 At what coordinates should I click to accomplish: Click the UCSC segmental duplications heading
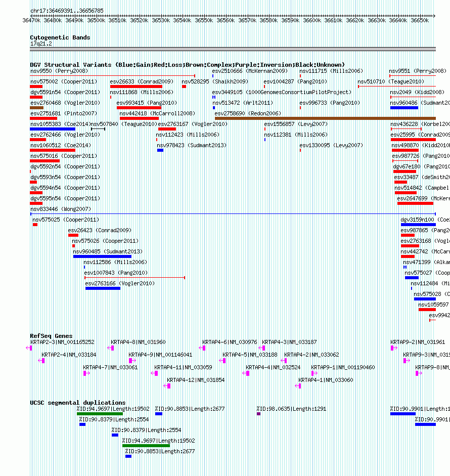pyautogui.click(x=78, y=403)
